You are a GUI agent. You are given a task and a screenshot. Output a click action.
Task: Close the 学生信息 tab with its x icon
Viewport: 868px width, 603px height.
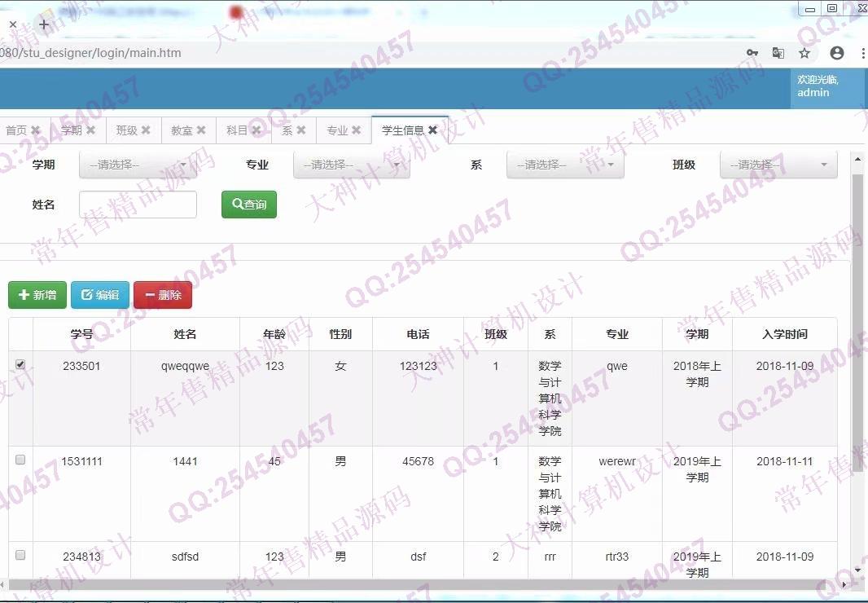click(433, 130)
